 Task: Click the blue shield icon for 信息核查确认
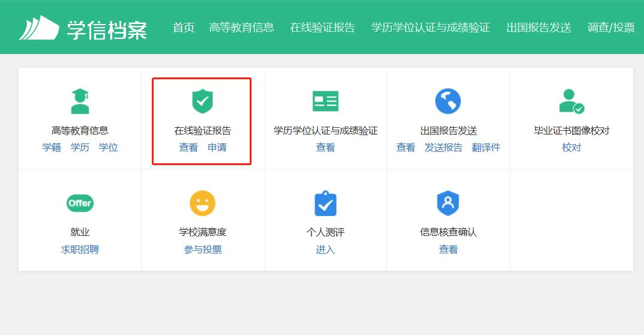448,204
